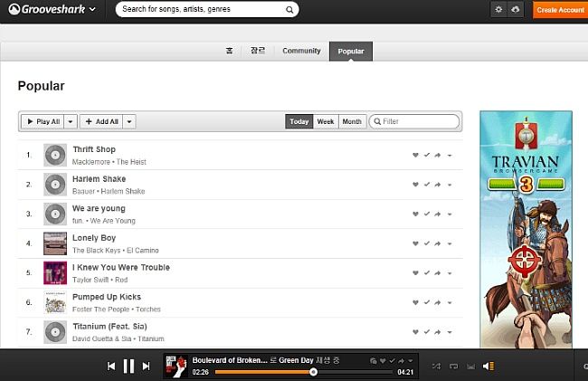Switch popular list to Week

coord(326,121)
